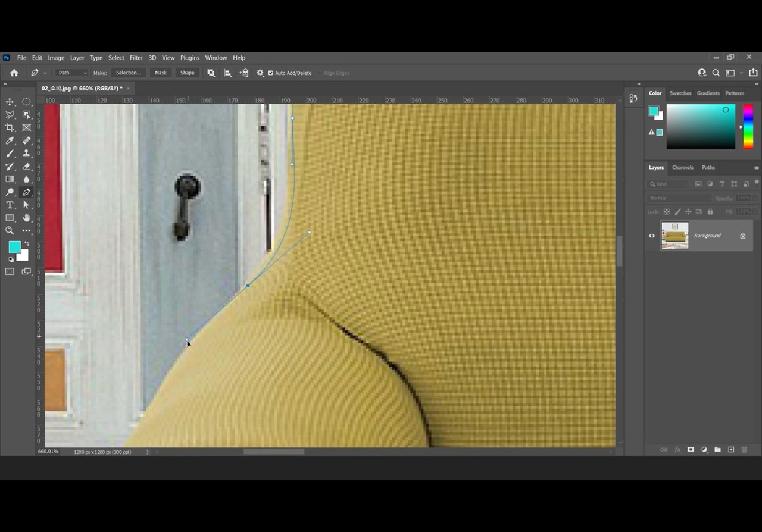Open the Normal blend mode dropdown
Screen dimensions: 762x532
[x=679, y=198]
